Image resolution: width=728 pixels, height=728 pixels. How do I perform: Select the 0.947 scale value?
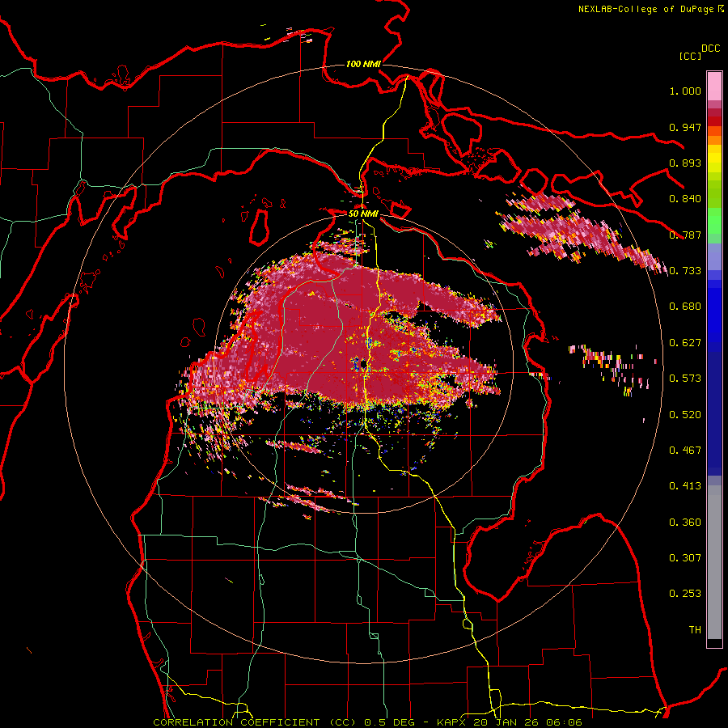pos(685,127)
